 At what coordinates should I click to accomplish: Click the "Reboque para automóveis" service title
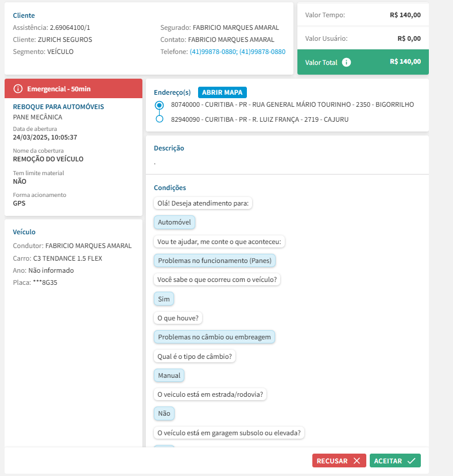tap(59, 107)
